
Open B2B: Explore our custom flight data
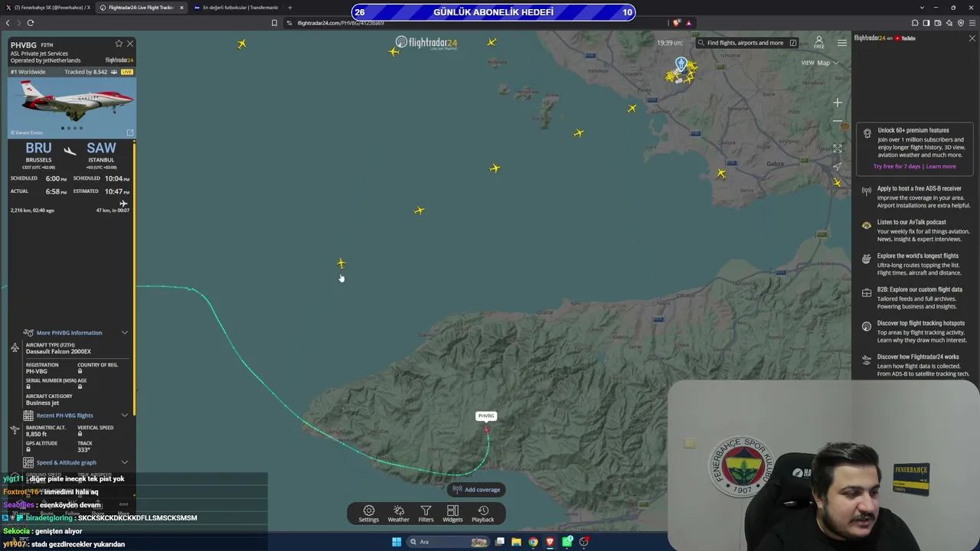(916, 298)
